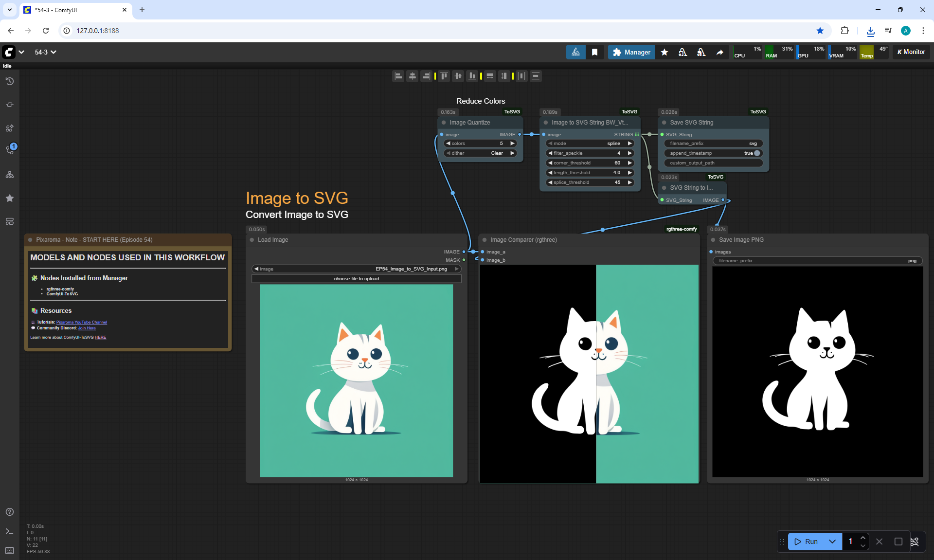Click the bookmark icon in top toolbar

[x=594, y=52]
